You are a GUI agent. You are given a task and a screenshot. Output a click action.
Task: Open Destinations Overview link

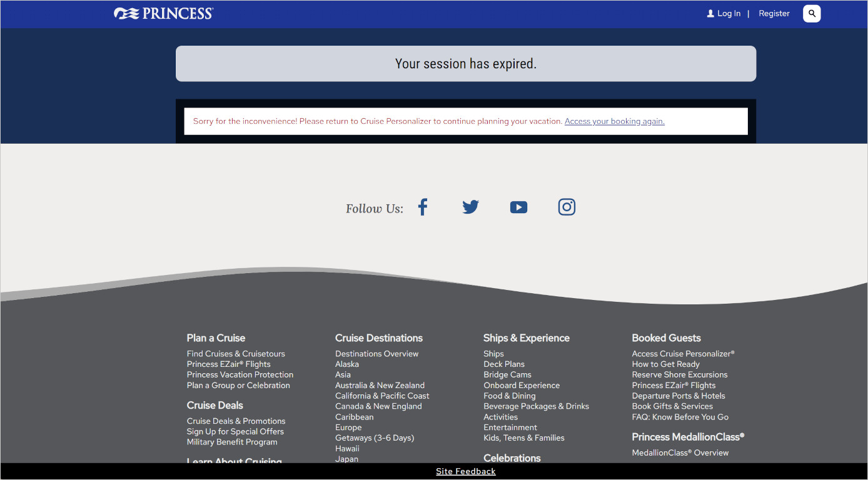point(377,354)
